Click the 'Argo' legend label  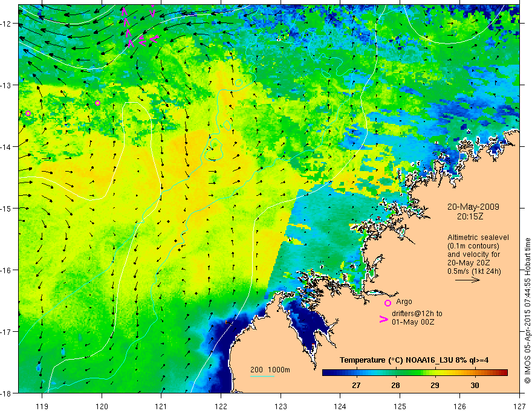tap(404, 302)
